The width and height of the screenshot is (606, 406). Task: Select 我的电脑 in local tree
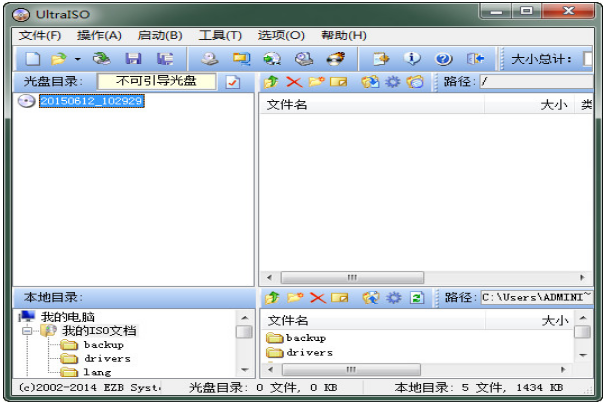point(68,317)
